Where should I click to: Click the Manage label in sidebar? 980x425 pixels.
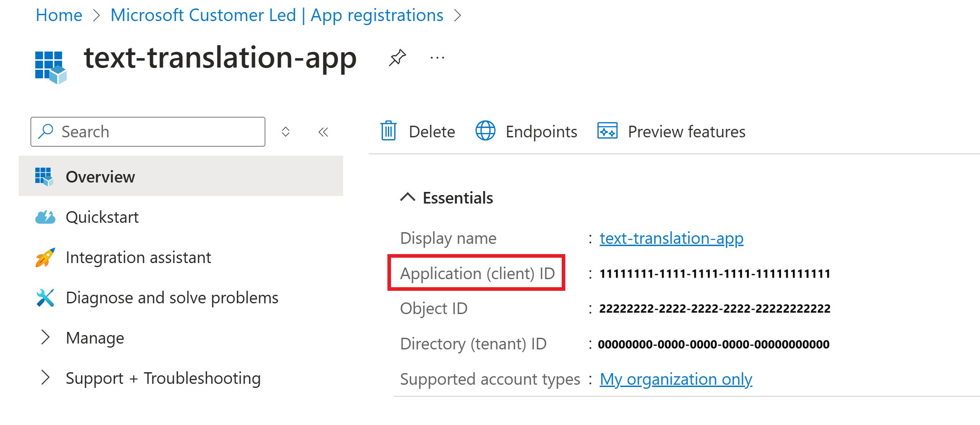(x=95, y=338)
